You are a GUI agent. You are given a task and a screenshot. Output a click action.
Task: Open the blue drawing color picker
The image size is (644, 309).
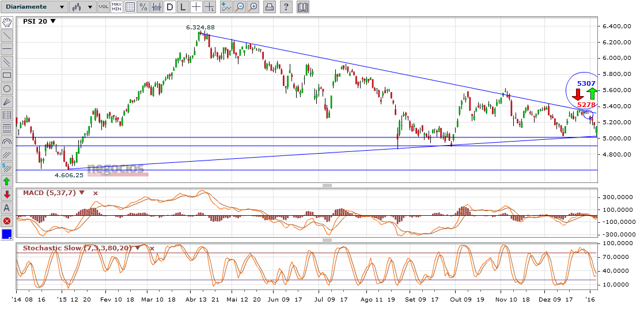tap(7, 234)
